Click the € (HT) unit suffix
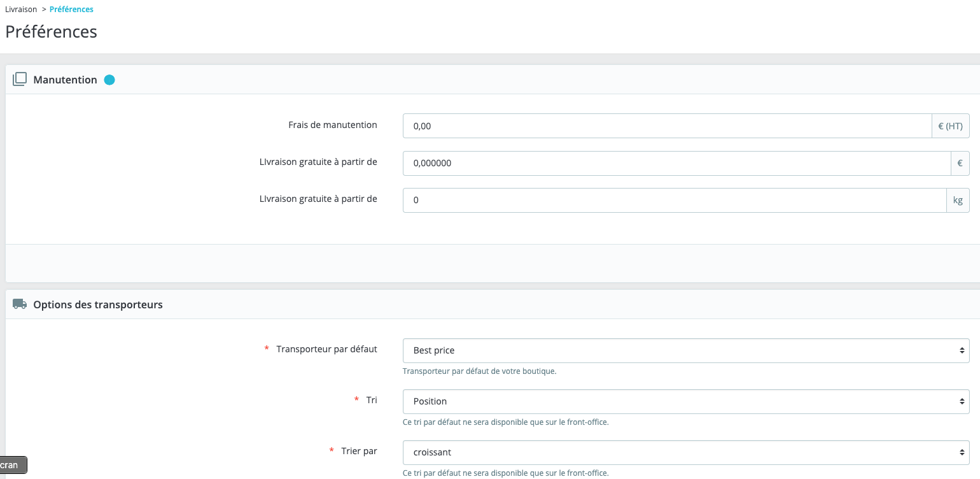This screenshot has width=980, height=479. pyautogui.click(x=950, y=126)
